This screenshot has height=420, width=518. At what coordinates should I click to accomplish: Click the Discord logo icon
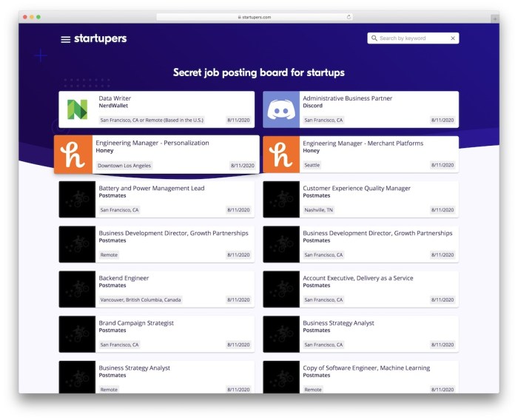[x=281, y=109]
